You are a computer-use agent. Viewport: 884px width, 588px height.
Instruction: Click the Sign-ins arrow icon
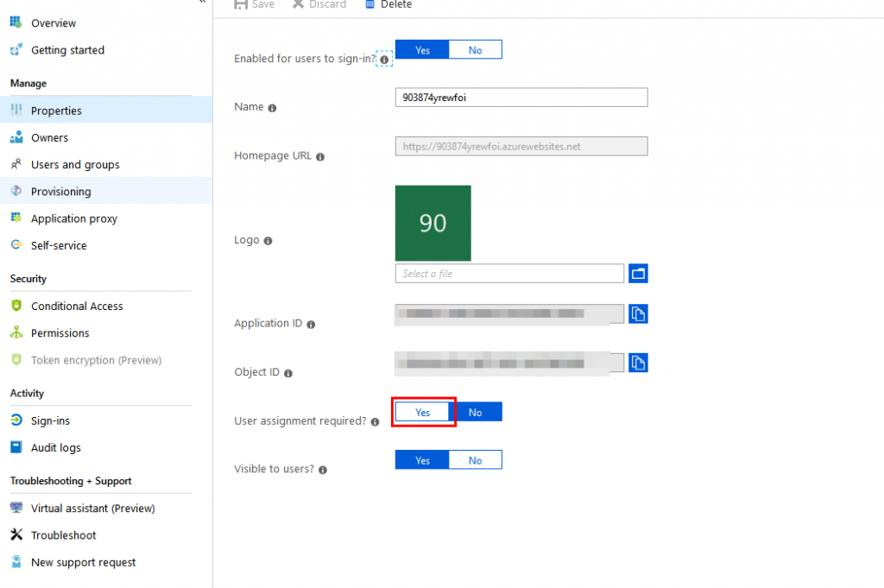[x=16, y=420]
